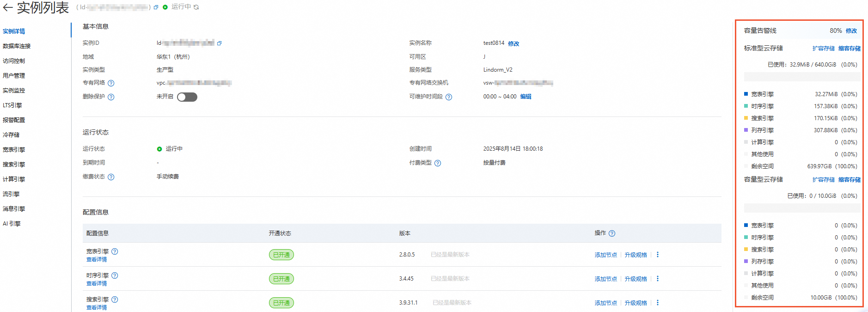Click the 容量型云存储 usage progress bar

pos(802,208)
